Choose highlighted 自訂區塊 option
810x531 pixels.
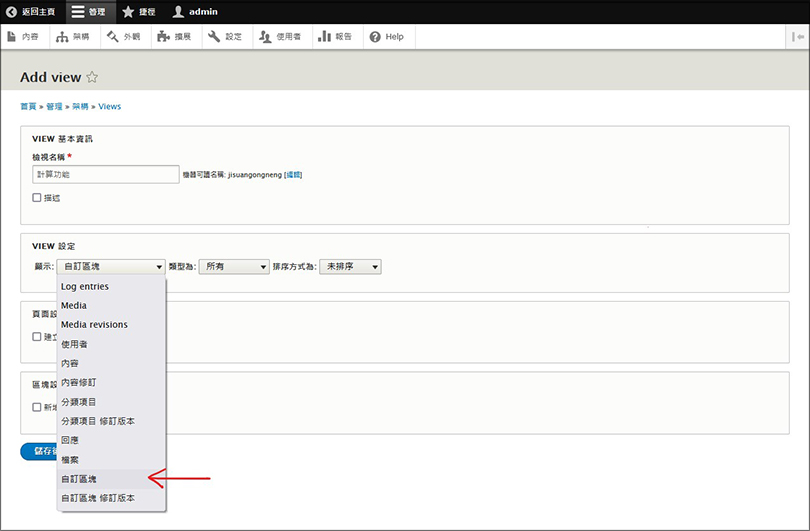pyautogui.click(x=111, y=479)
